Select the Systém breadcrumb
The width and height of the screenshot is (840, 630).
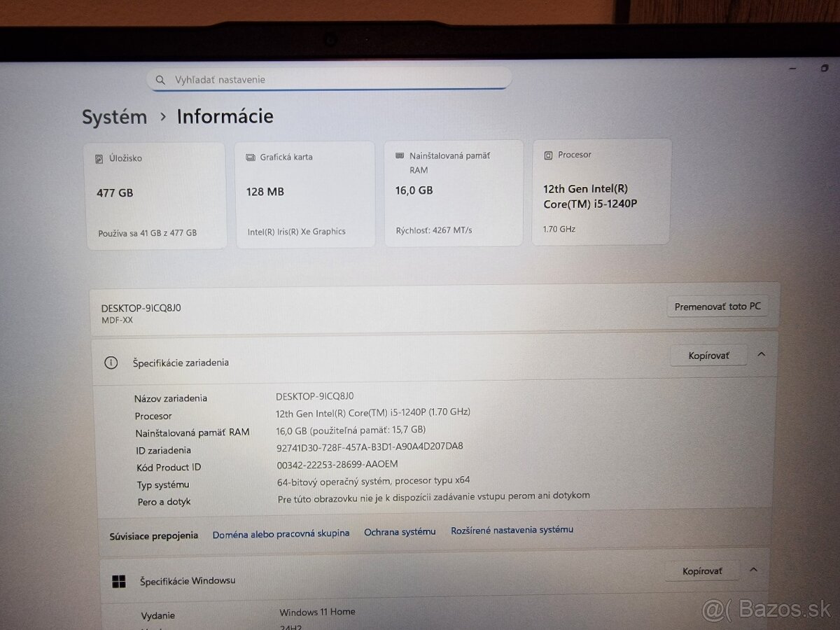(114, 117)
